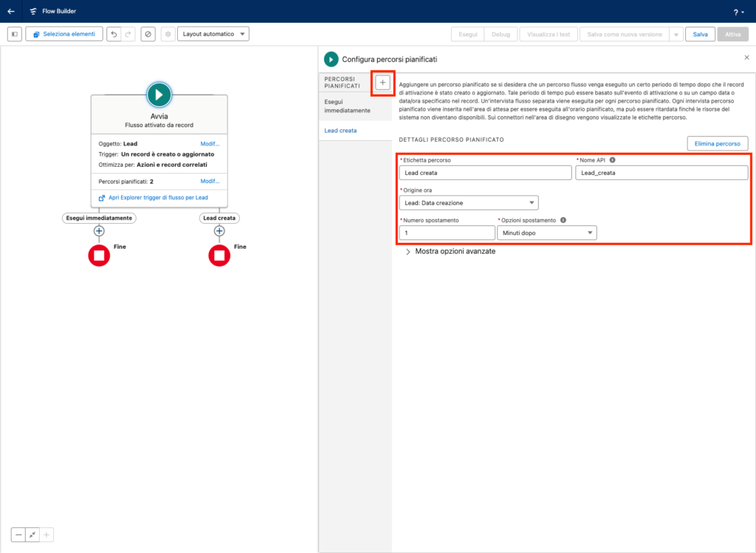Open Opzioni spostamento dropdown

546,233
